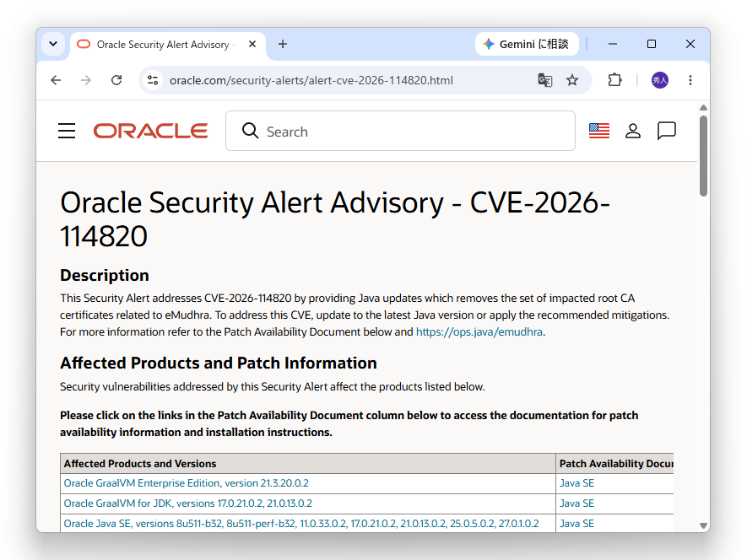Screen dimensions: 747x560
Task: Reload the current page
Action: [116, 80]
